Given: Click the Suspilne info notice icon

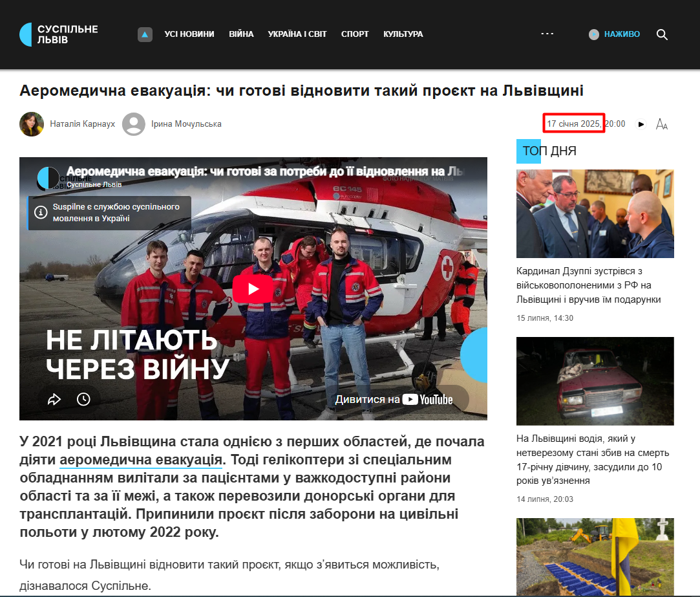Looking at the screenshot, I should pos(41,212).
